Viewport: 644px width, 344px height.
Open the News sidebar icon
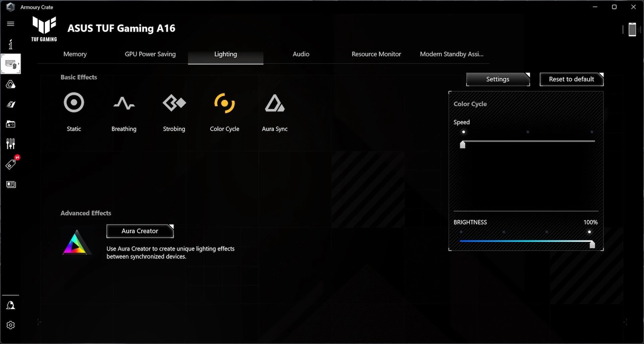[x=11, y=184]
